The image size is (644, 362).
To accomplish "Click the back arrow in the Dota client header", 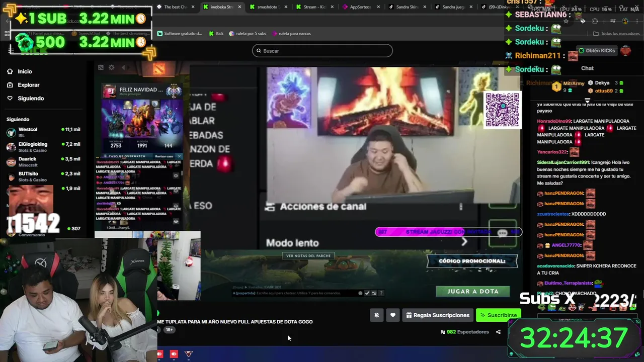I will pyautogui.click(x=123, y=67).
